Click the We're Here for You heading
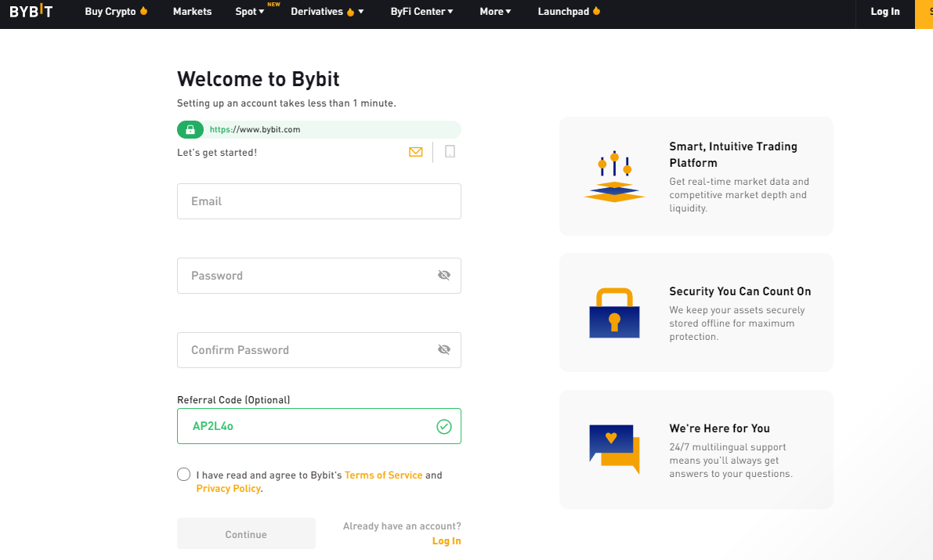 click(719, 428)
